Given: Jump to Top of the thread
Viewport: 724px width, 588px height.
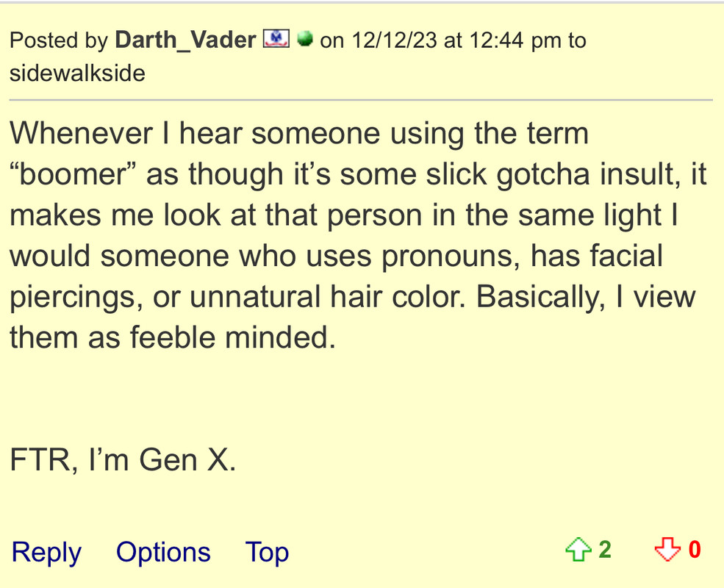Looking at the screenshot, I should pyautogui.click(x=267, y=552).
